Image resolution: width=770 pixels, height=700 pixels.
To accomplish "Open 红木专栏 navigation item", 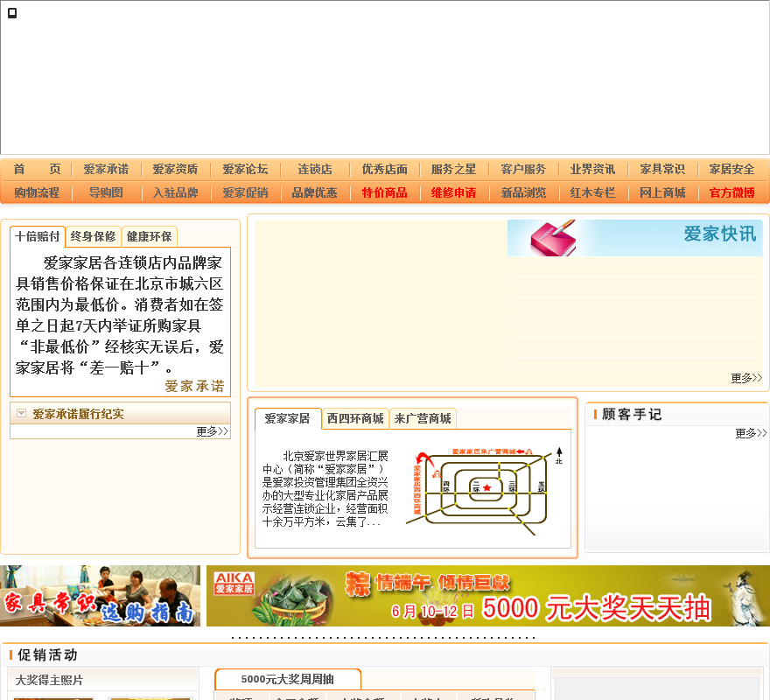I will tap(592, 192).
